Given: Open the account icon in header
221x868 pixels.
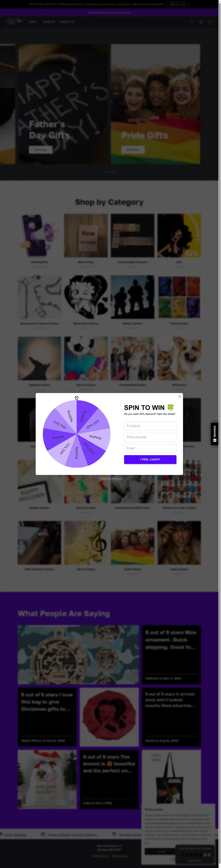Looking at the screenshot, I should point(201,22).
